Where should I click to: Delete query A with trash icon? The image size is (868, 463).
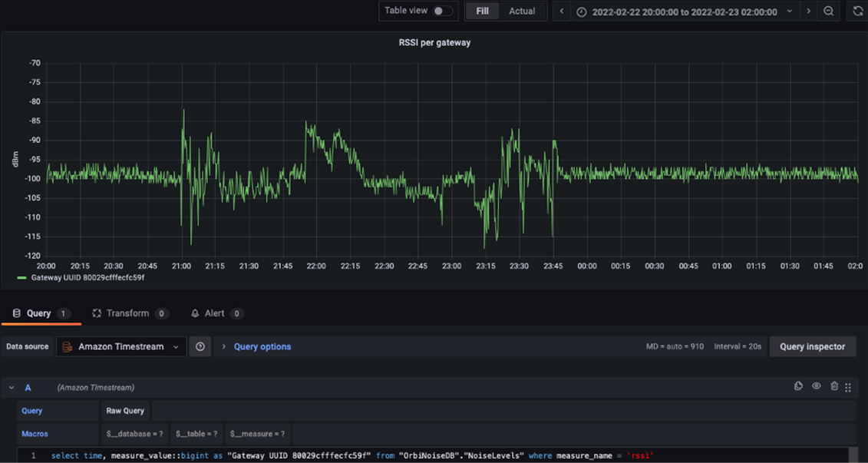coord(834,387)
